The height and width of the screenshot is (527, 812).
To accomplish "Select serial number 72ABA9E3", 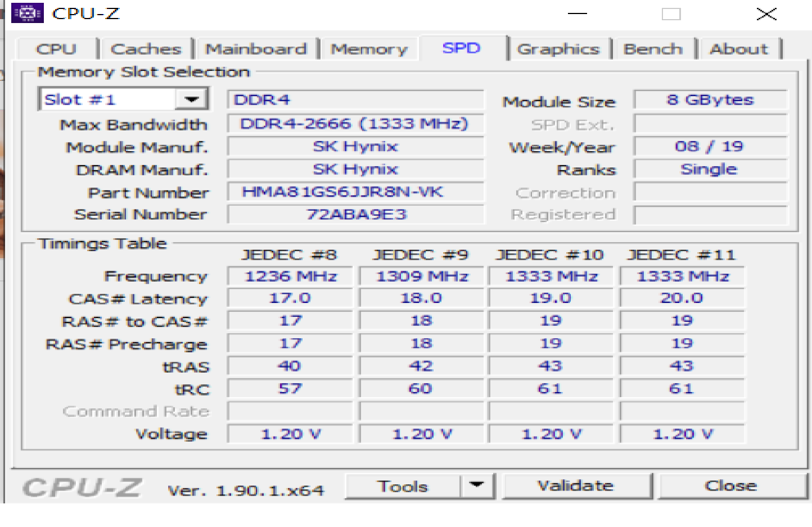I will point(355,214).
